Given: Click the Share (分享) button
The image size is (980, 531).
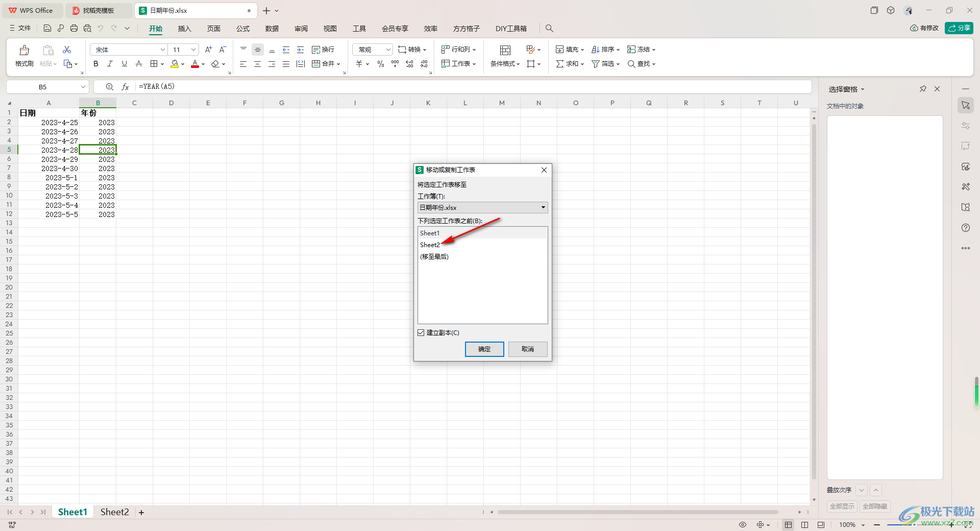Looking at the screenshot, I should (959, 28).
